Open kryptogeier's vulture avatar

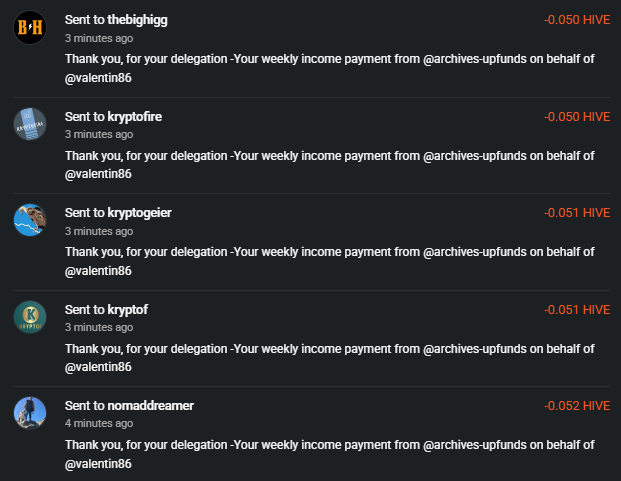click(x=30, y=220)
